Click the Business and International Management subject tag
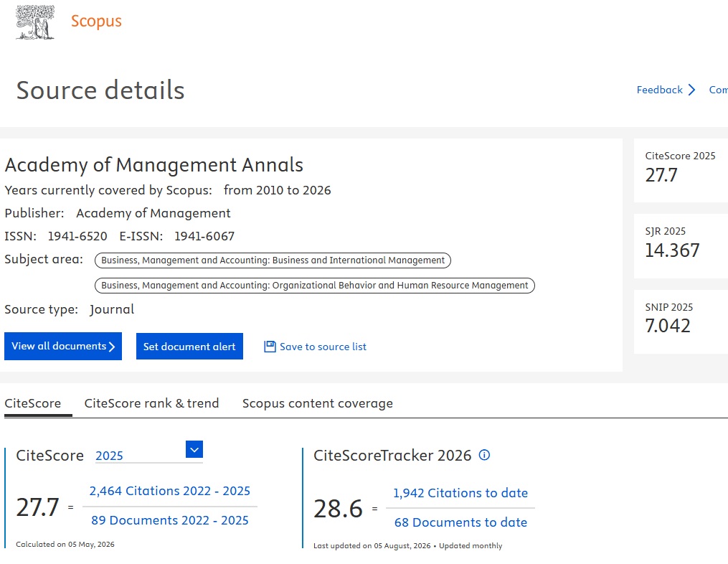The height and width of the screenshot is (564, 728). (x=273, y=260)
